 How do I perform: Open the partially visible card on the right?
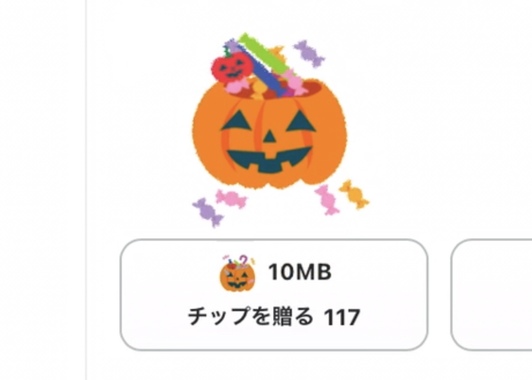pyautogui.click(x=492, y=294)
